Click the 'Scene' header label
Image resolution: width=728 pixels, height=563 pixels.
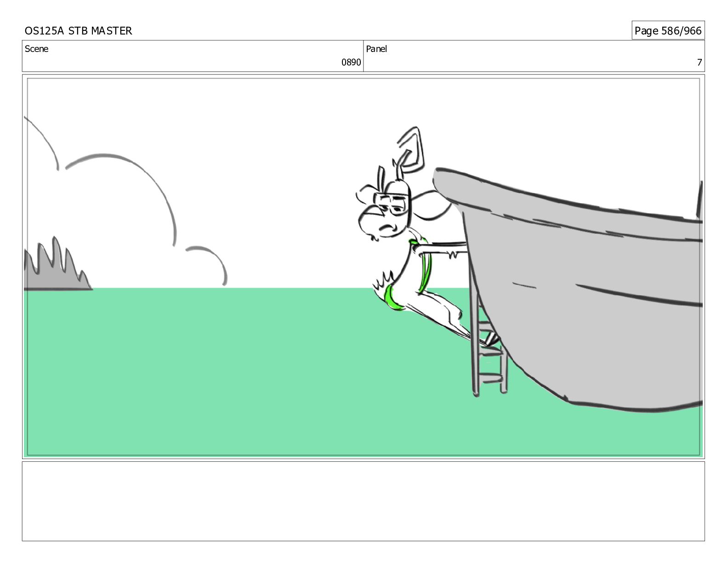[x=36, y=49]
